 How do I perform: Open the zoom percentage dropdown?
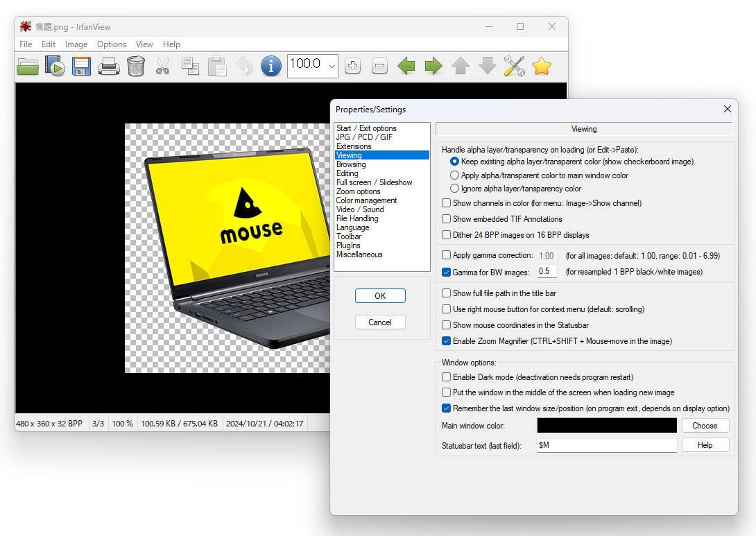pyautogui.click(x=332, y=66)
